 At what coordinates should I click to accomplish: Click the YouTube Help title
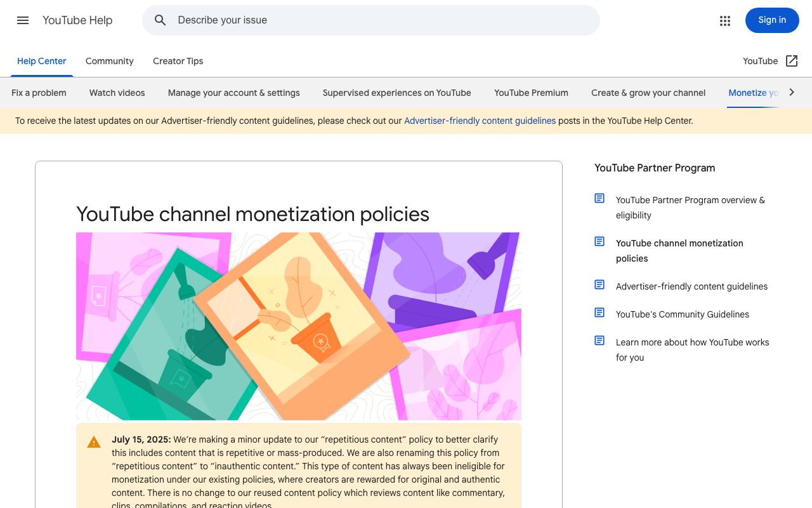pos(77,20)
